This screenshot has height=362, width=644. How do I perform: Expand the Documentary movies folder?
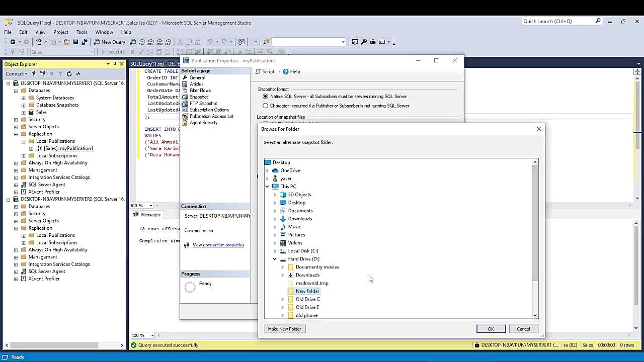282,267
